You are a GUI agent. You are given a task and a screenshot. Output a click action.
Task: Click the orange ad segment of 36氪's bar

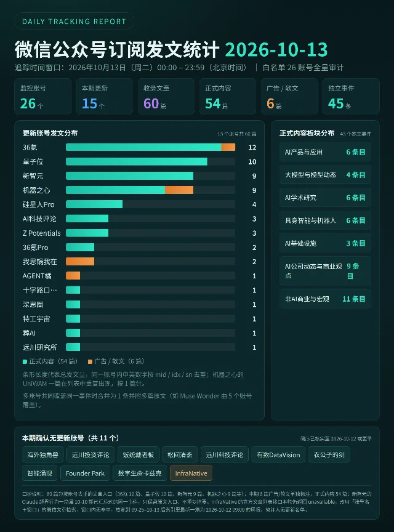pos(228,147)
